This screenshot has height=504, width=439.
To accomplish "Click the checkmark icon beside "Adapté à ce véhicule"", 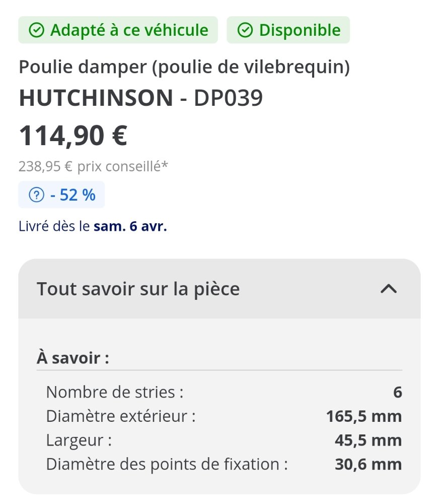I will (36, 30).
